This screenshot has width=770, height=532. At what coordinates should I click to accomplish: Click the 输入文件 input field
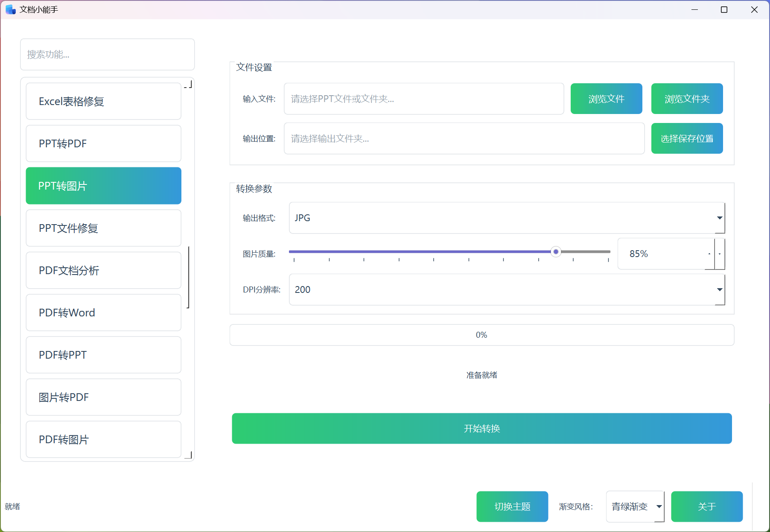(424, 99)
